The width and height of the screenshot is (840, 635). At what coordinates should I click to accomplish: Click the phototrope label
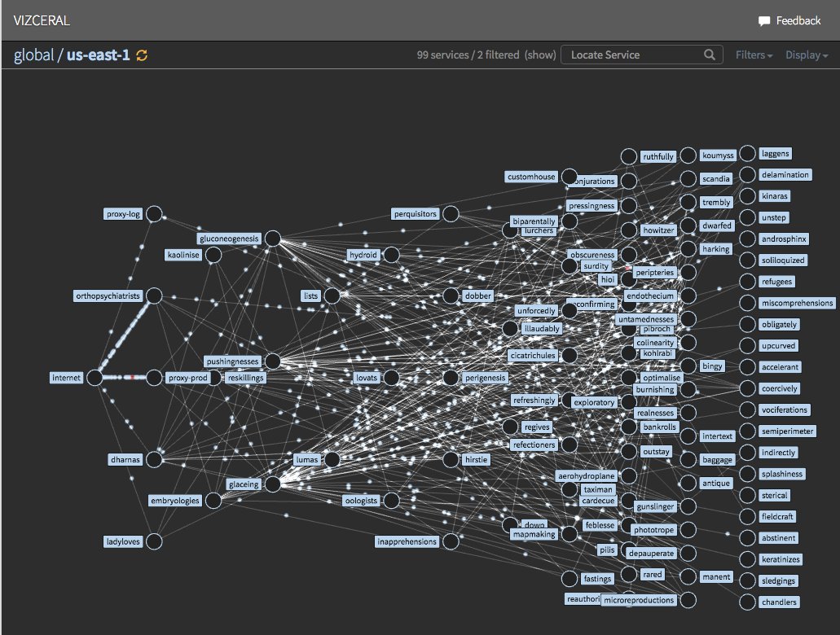(x=653, y=530)
